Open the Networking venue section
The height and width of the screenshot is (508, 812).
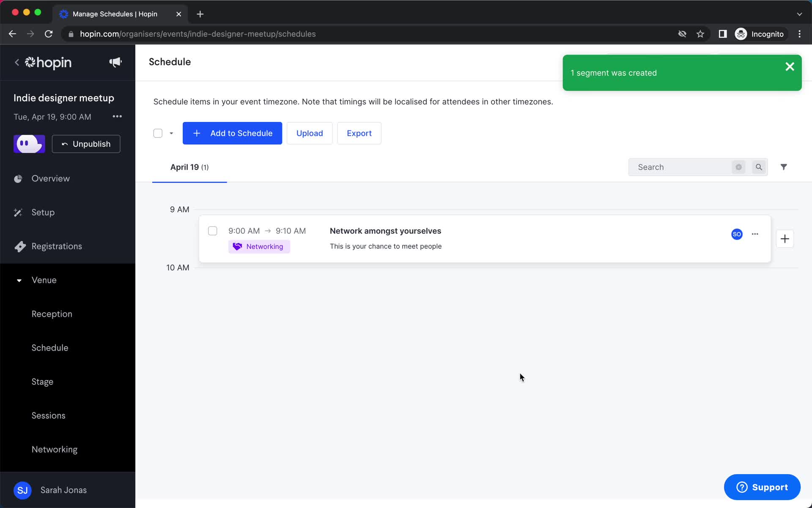55,449
